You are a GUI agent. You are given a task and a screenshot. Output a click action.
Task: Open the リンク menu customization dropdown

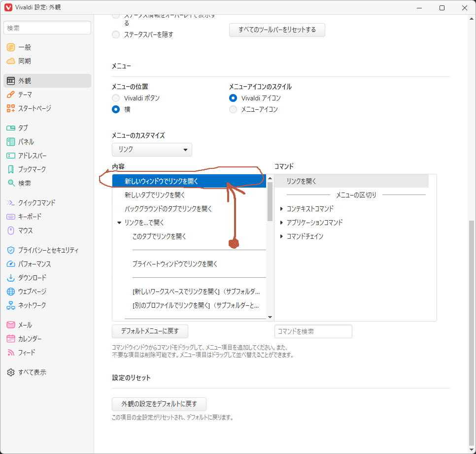click(x=152, y=150)
